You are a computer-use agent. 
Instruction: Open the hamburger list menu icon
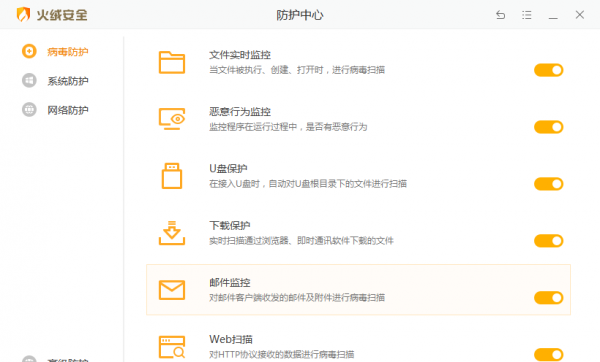click(527, 15)
